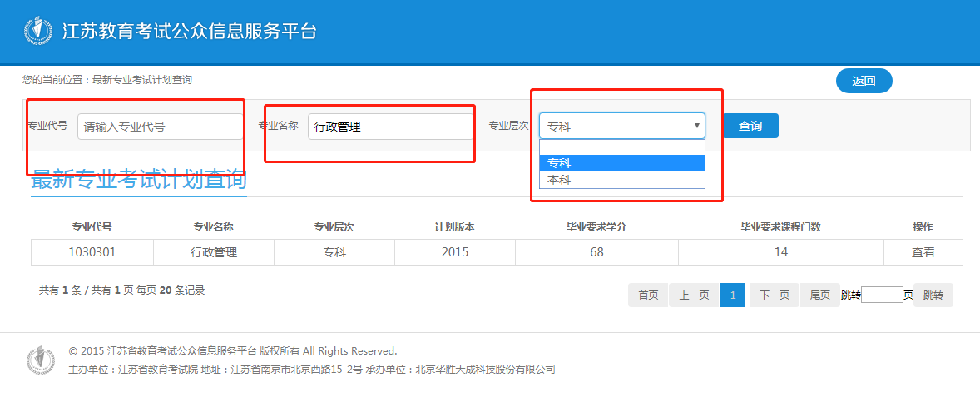980x397 pixels.
Task: Click the platform title 江苏教育考试公众信息服务平台
Action: [x=190, y=32]
